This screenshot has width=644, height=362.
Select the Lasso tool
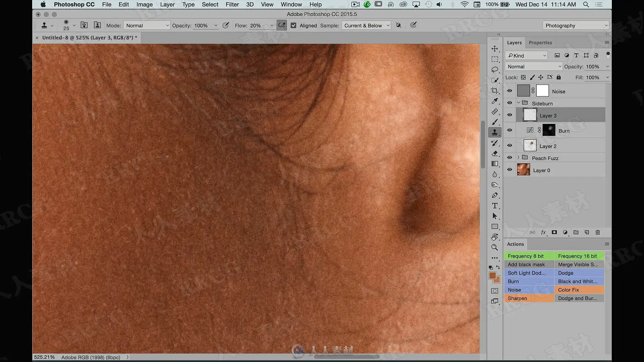(495, 70)
